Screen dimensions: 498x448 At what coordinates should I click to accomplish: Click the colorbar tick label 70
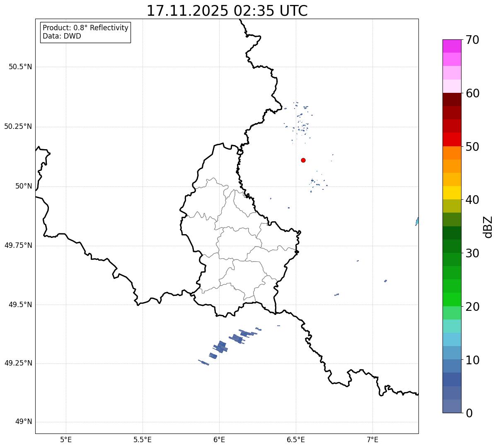coord(472,40)
